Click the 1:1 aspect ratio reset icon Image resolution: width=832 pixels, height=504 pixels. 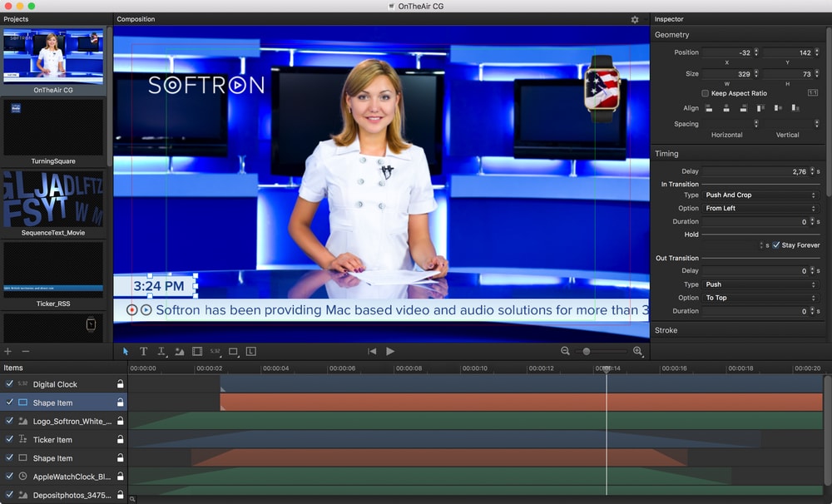(812, 93)
